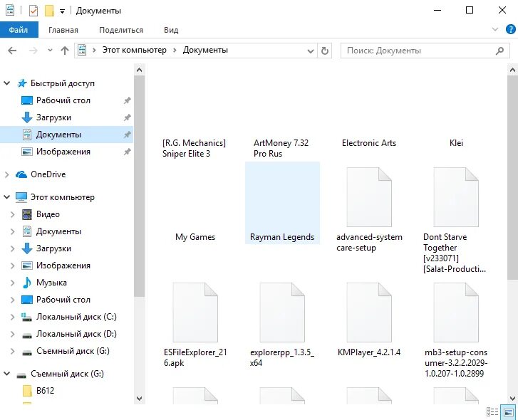The width and height of the screenshot is (518, 420).
Task: Open Съемный диск (G:) under Этот компьютер
Action: tap(73, 352)
